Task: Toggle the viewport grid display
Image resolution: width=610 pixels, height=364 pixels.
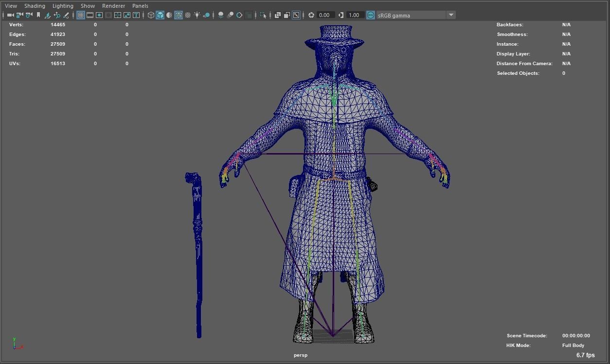Action: (81, 15)
